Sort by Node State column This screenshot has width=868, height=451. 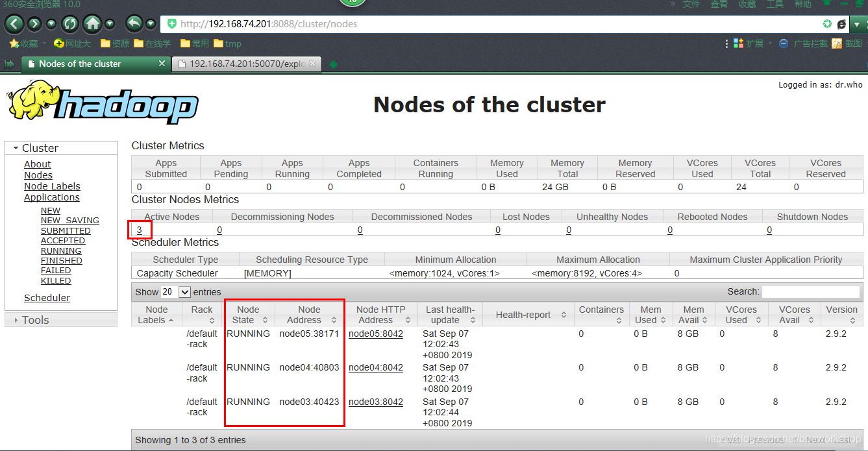click(x=248, y=315)
